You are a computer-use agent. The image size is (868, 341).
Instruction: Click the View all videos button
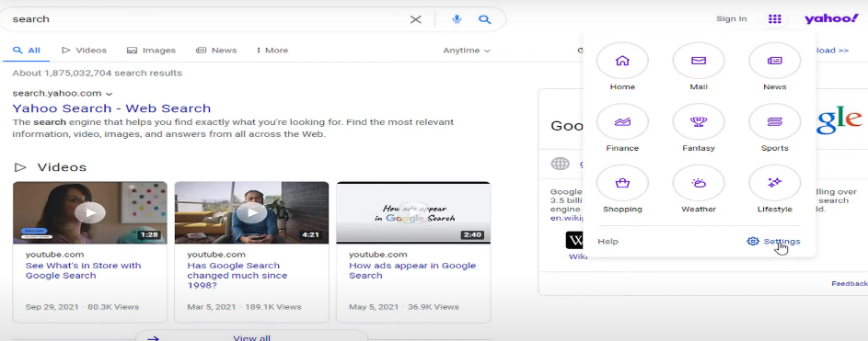tap(251, 336)
